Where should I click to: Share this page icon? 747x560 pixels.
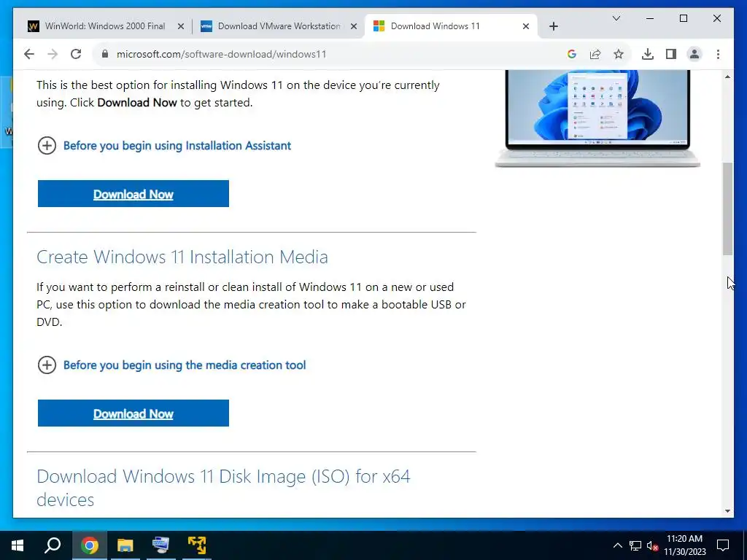[x=595, y=54]
